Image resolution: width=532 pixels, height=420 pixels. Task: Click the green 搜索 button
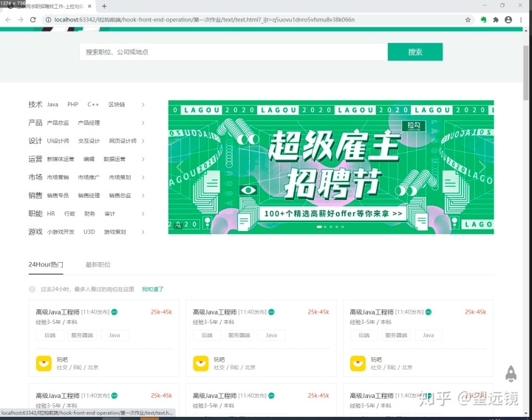point(415,52)
